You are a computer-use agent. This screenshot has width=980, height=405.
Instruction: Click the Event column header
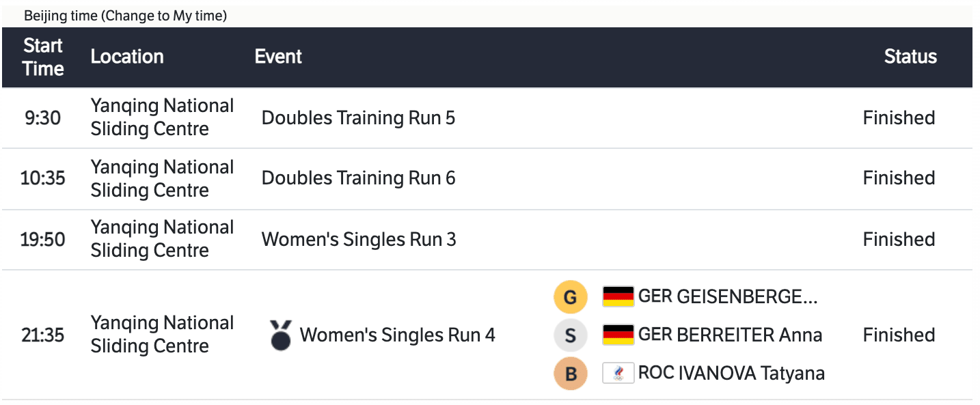coord(278,57)
